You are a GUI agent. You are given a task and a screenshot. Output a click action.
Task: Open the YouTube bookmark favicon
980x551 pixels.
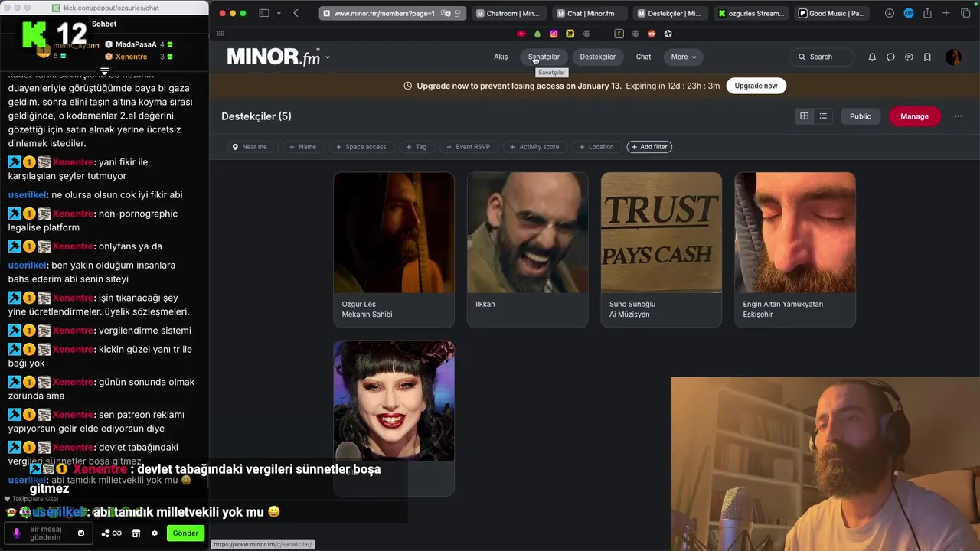click(x=521, y=34)
